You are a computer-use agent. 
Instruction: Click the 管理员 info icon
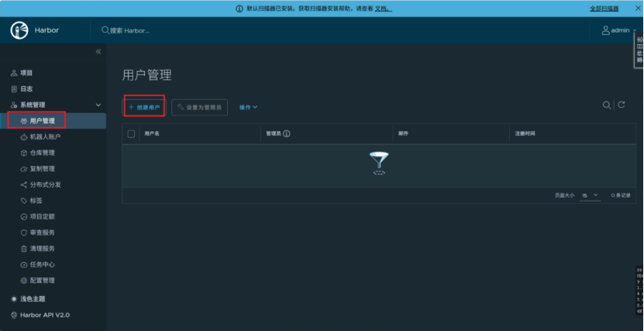(287, 133)
